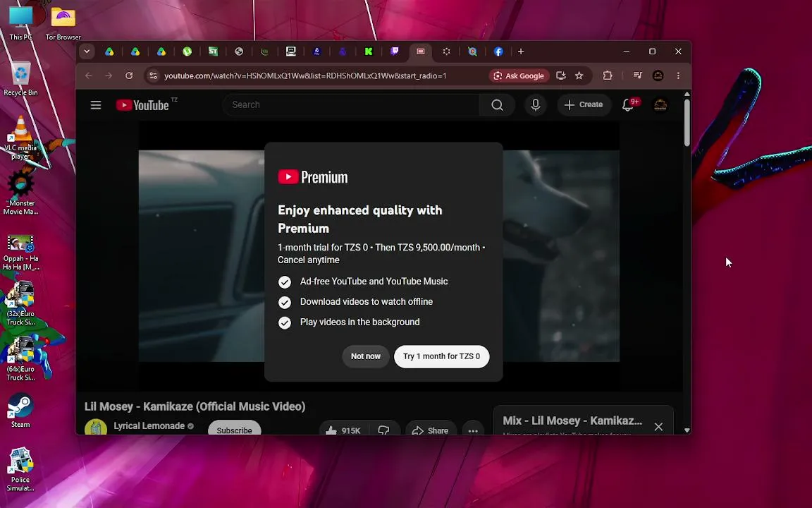The width and height of the screenshot is (812, 508).
Task: Click the page vertical scrollbar thumb
Action: 687,122
